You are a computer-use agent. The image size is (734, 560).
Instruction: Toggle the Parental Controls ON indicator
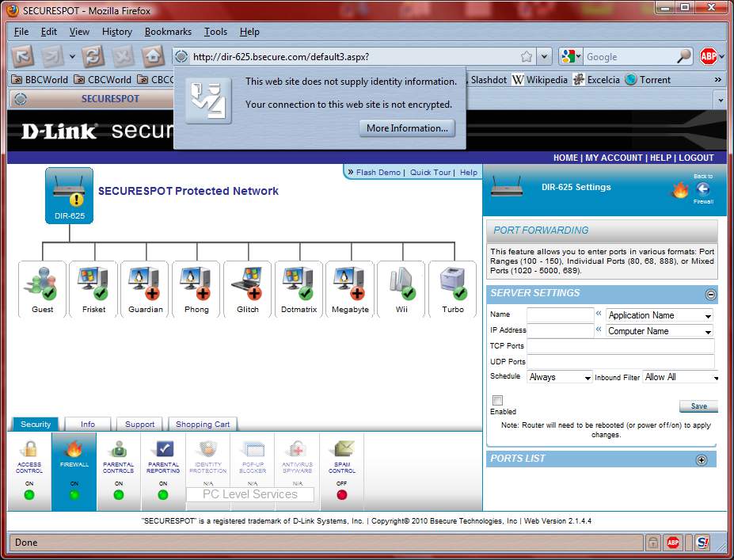(x=119, y=494)
